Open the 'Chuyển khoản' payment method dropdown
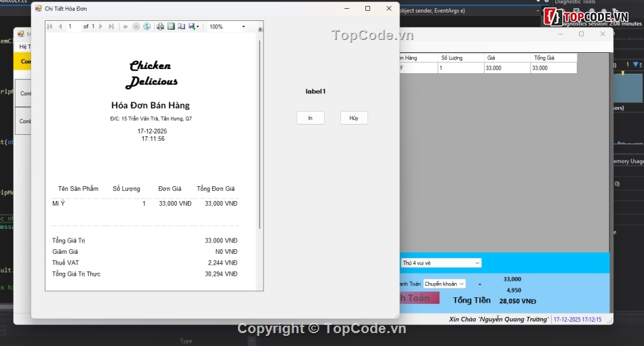This screenshot has height=346, width=644. (445, 284)
